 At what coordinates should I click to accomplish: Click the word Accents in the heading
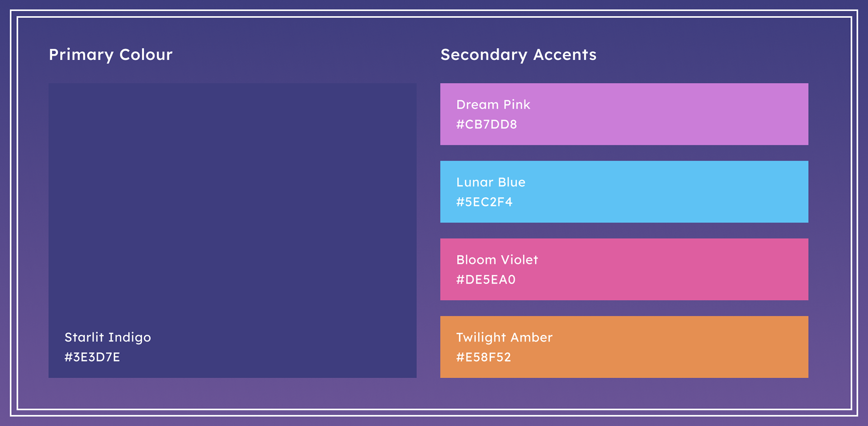point(565,55)
